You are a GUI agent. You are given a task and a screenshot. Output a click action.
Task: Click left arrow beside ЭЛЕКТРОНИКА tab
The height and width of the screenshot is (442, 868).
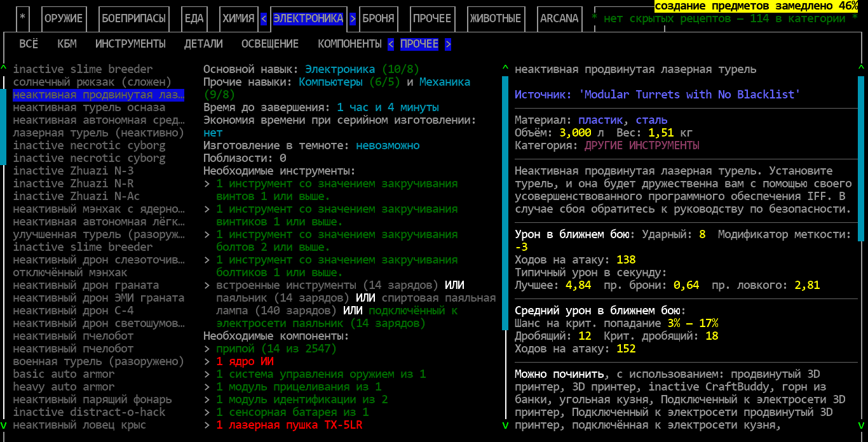tap(264, 18)
